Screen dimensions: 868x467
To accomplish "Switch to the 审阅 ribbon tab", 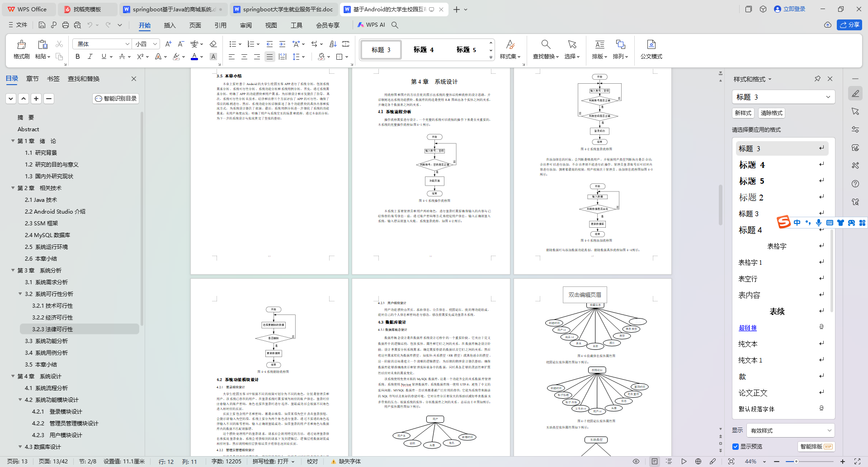I will [x=245, y=25].
